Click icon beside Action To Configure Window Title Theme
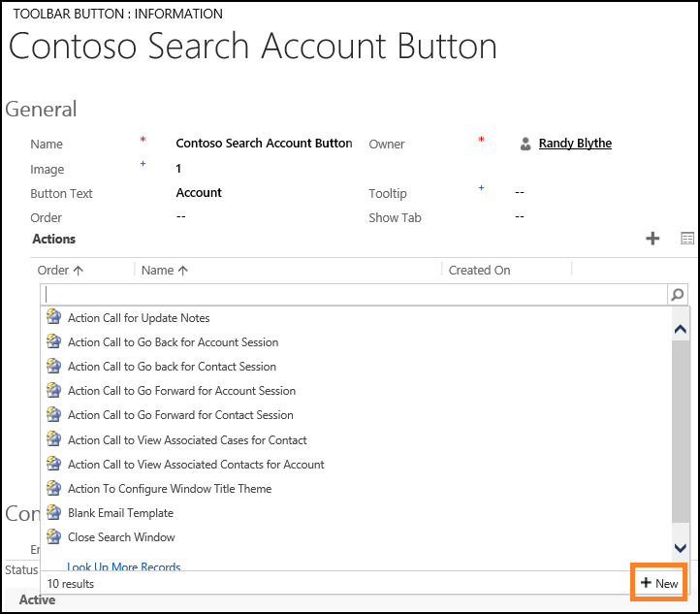Viewport: 700px width, 614px height. pyautogui.click(x=54, y=489)
